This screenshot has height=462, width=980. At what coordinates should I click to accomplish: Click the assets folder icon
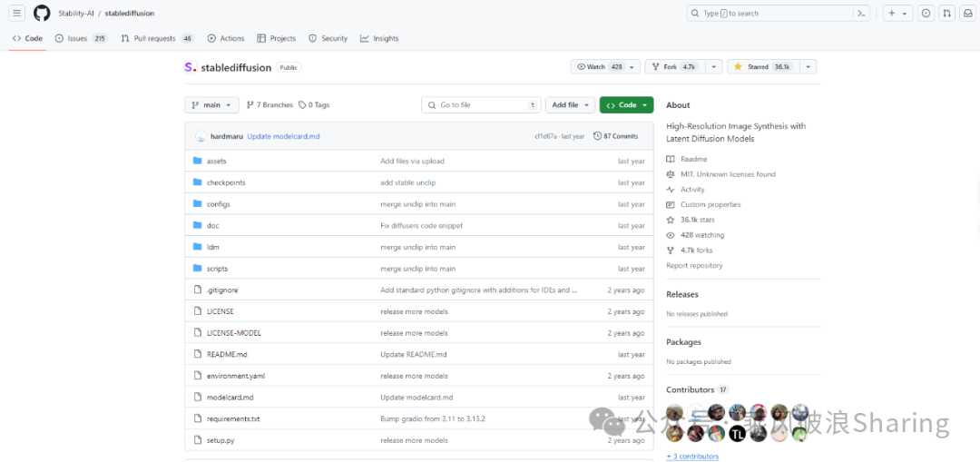coord(198,161)
